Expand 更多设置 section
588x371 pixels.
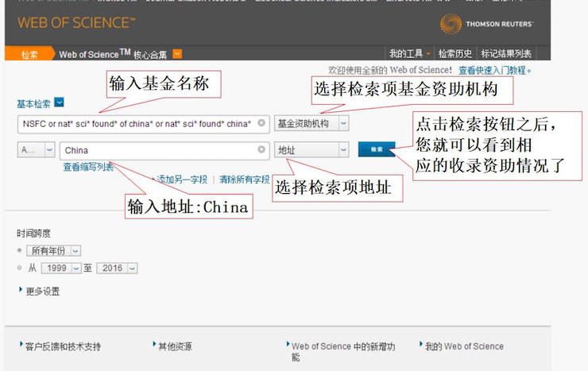(42, 291)
